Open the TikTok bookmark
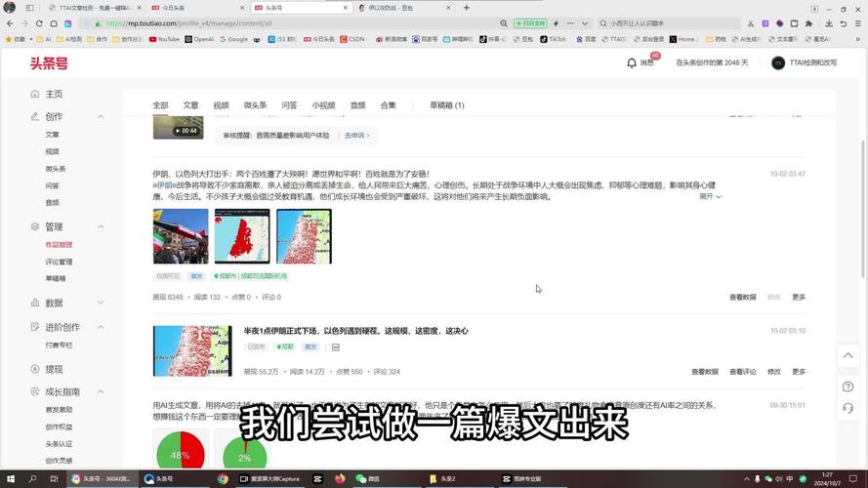Viewport: 868px width, 488px height. 553,39
